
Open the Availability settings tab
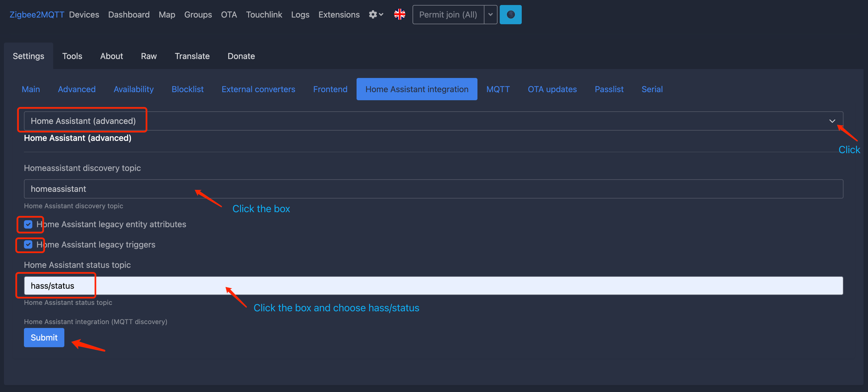(133, 89)
